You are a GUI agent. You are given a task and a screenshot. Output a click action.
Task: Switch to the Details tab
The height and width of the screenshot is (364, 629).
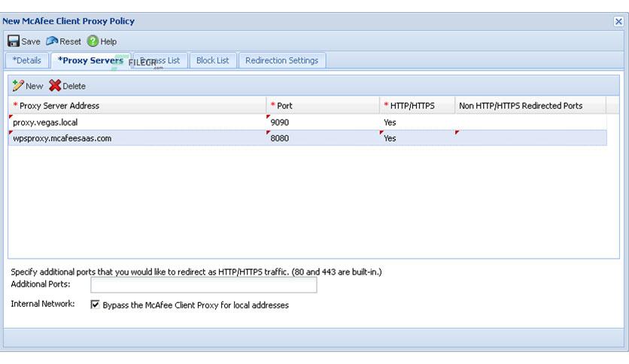pyautogui.click(x=27, y=60)
